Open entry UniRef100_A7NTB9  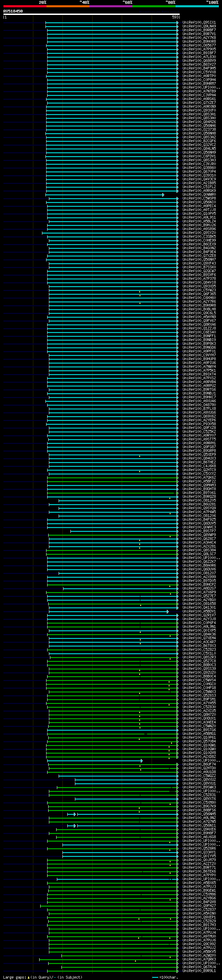click(199, 91)
